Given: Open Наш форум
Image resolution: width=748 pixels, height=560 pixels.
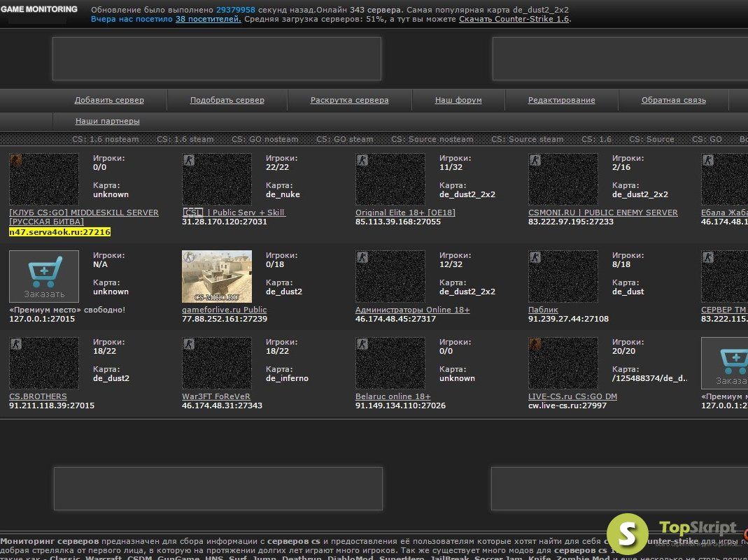Looking at the screenshot, I should [x=458, y=100].
